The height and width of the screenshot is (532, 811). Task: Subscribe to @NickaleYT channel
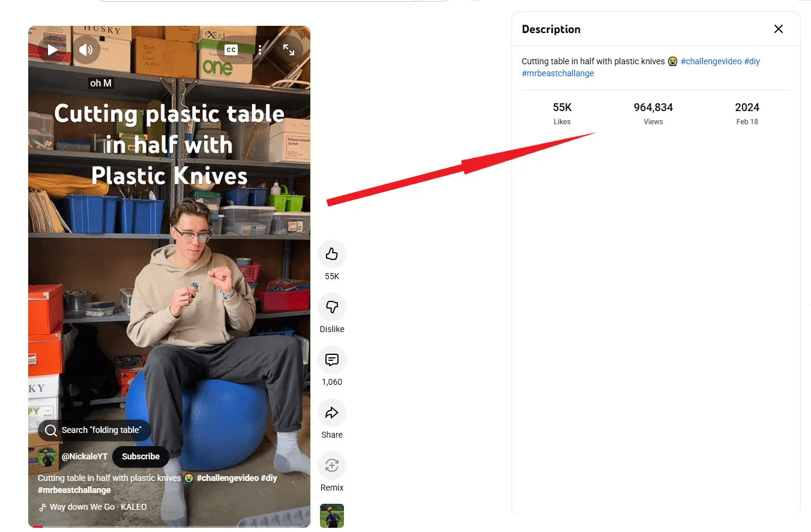[x=140, y=456]
